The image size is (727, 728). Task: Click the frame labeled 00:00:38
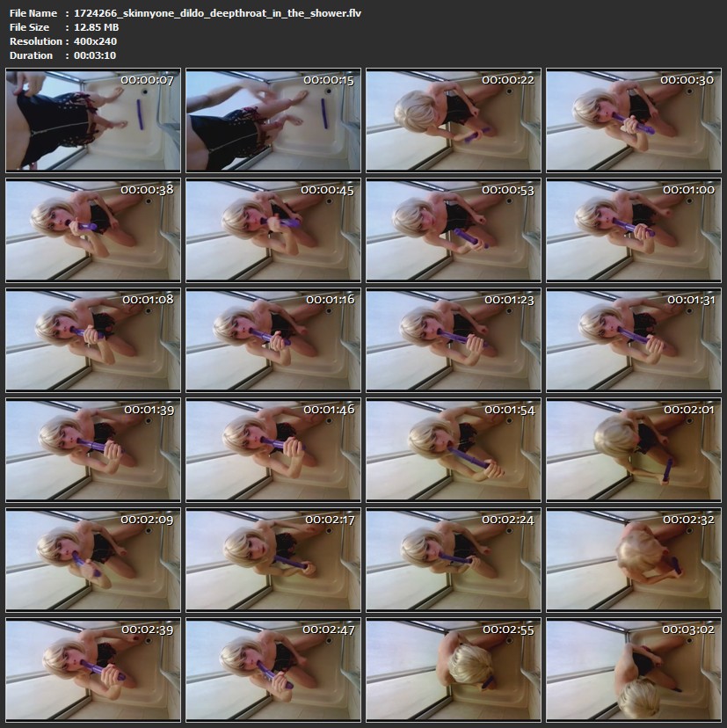pyautogui.click(x=93, y=230)
